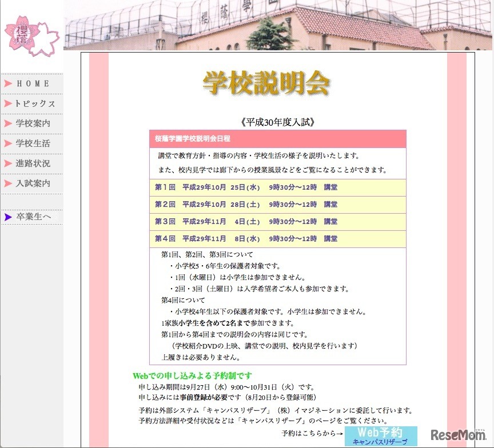The image size is (494, 448).
Task: Click the pink arrow beside HOME
Action: (x=7, y=83)
